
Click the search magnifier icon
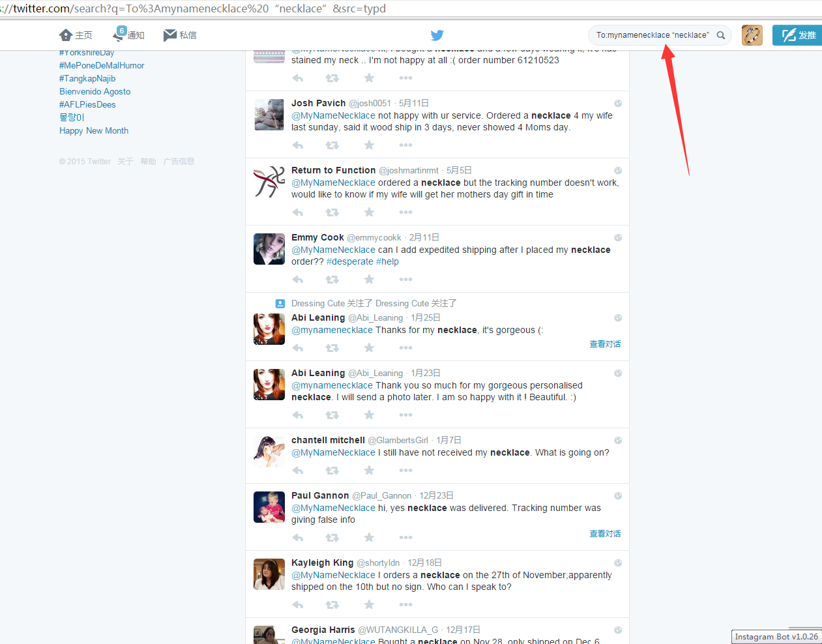click(x=721, y=35)
